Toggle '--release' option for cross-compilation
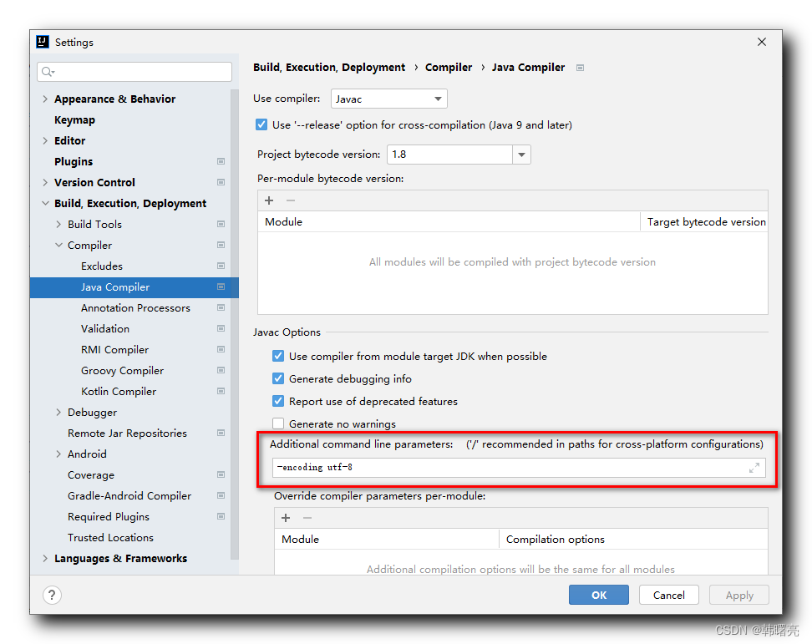Viewport: 812px width, 644px height. (261, 124)
